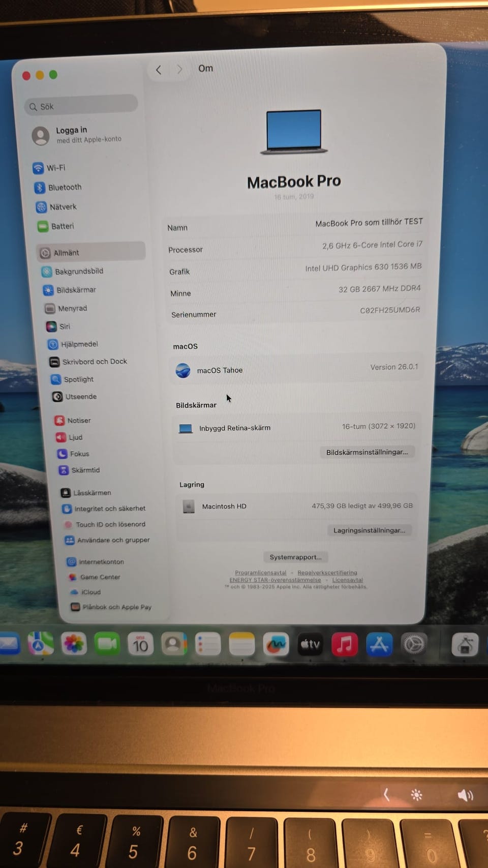Open Apple TV from the Dock
488x868 pixels.
coord(310,645)
